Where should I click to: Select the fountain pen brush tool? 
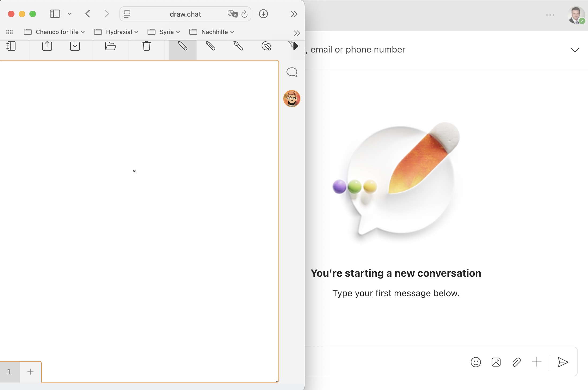pos(238,46)
